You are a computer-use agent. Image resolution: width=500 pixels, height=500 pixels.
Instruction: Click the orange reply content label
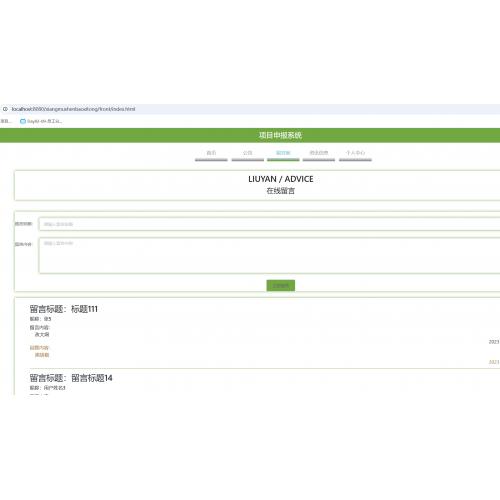(x=39, y=348)
